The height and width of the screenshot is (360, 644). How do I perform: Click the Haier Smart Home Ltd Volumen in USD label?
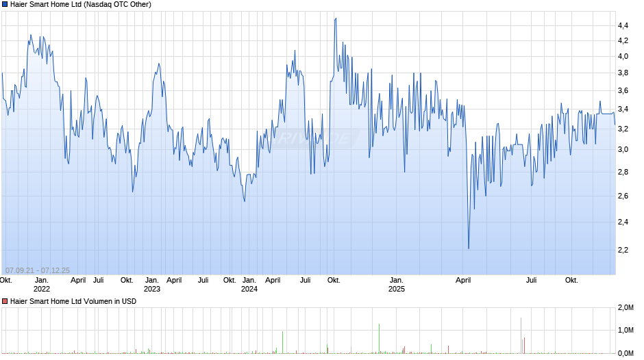click(x=73, y=301)
